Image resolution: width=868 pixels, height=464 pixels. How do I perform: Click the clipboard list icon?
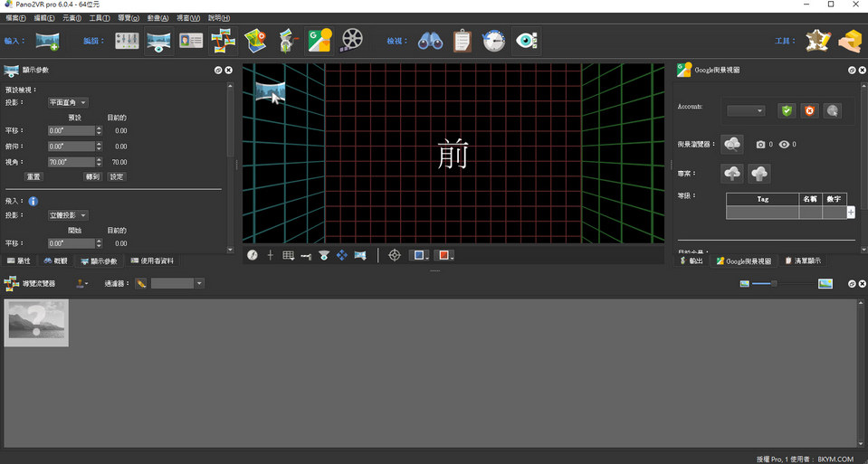point(462,41)
